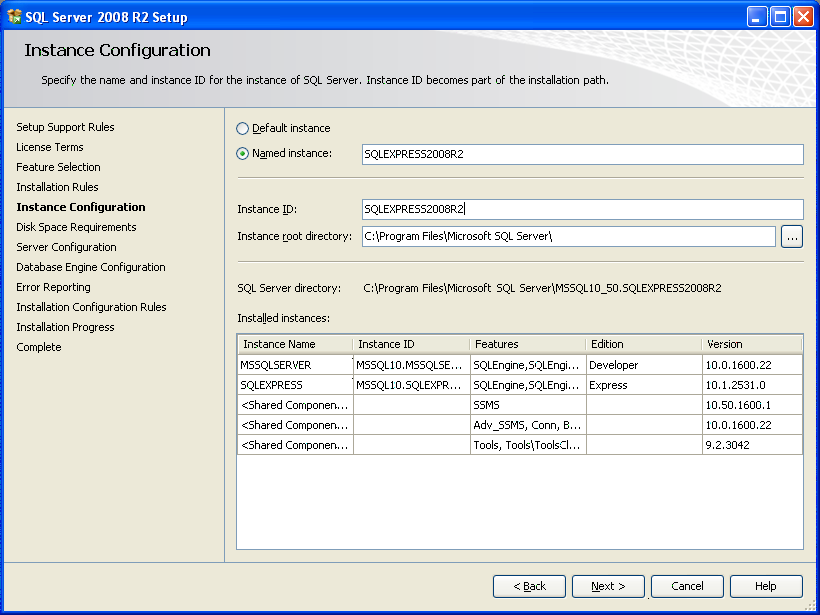Click Error Reporting step in sidebar
Viewport: 820px width, 615px height.
click(53, 287)
